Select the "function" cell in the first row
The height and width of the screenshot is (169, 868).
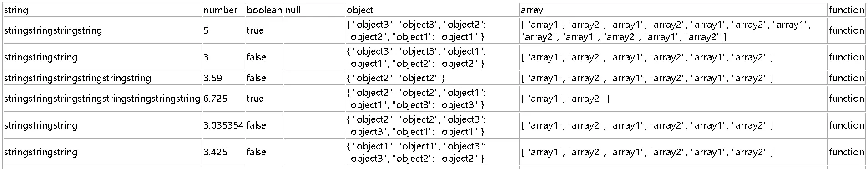click(x=846, y=30)
